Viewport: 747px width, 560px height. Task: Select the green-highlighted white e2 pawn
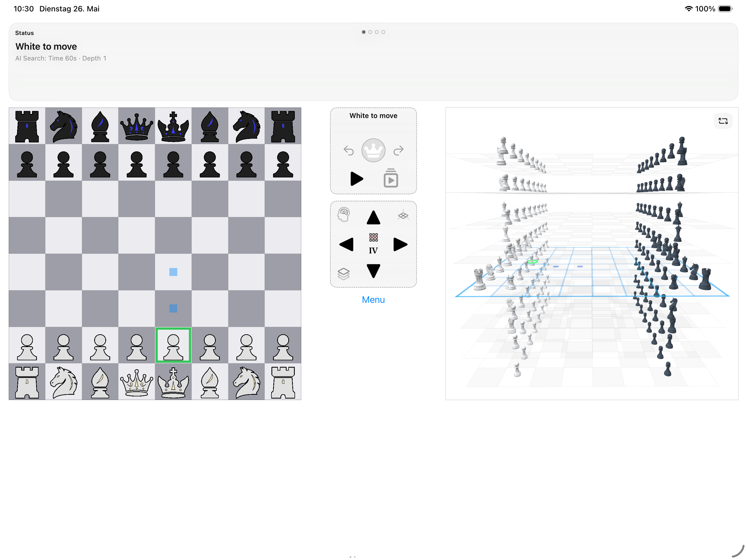coord(173,345)
